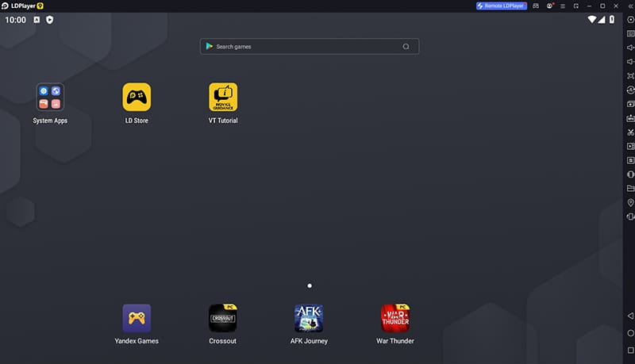Click the half-shaded circle icon in the sidebar
Image resolution: width=635 pixels, height=364 pixels.
click(x=630, y=174)
